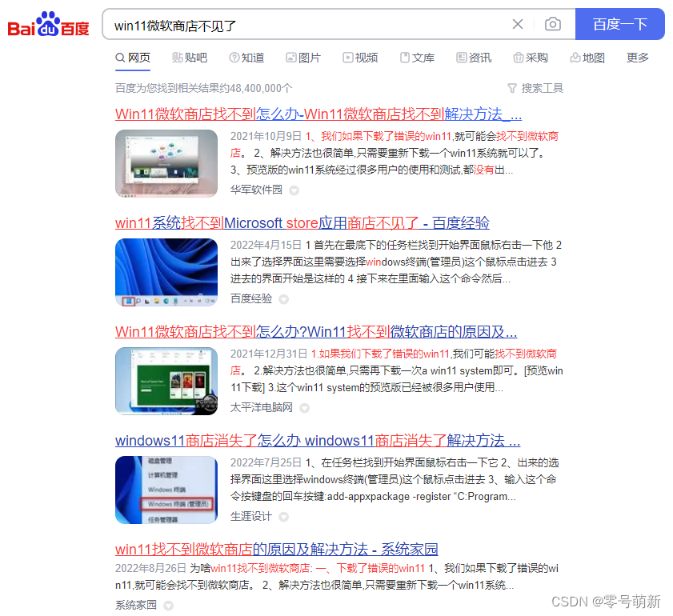Click the result count text 约48,400,000个
This screenshot has width=673, height=616.
click(256, 88)
